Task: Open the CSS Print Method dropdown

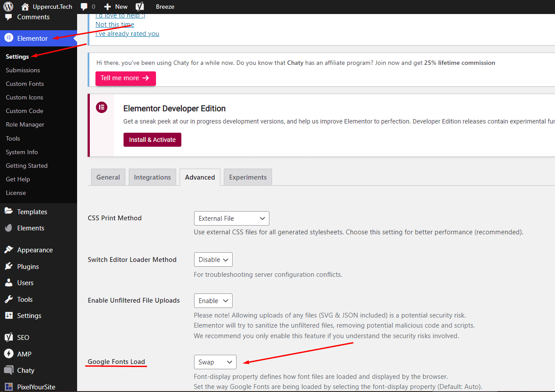Action: click(x=232, y=218)
